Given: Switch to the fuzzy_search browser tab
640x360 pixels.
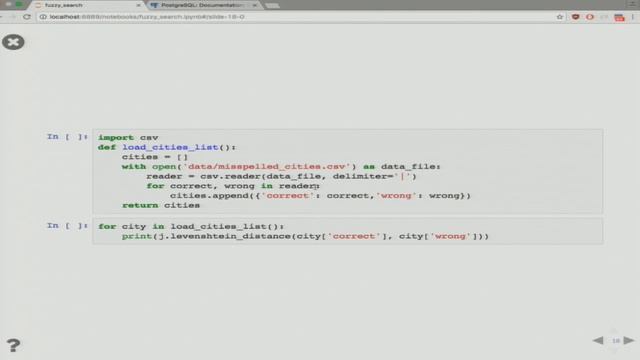Looking at the screenshot, I should tap(87, 5).
